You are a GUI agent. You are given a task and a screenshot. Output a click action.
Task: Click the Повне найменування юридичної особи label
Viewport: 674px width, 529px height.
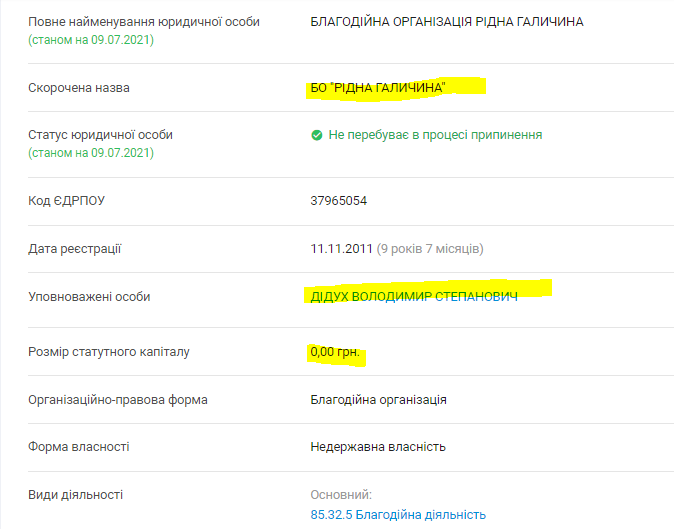[x=144, y=21]
